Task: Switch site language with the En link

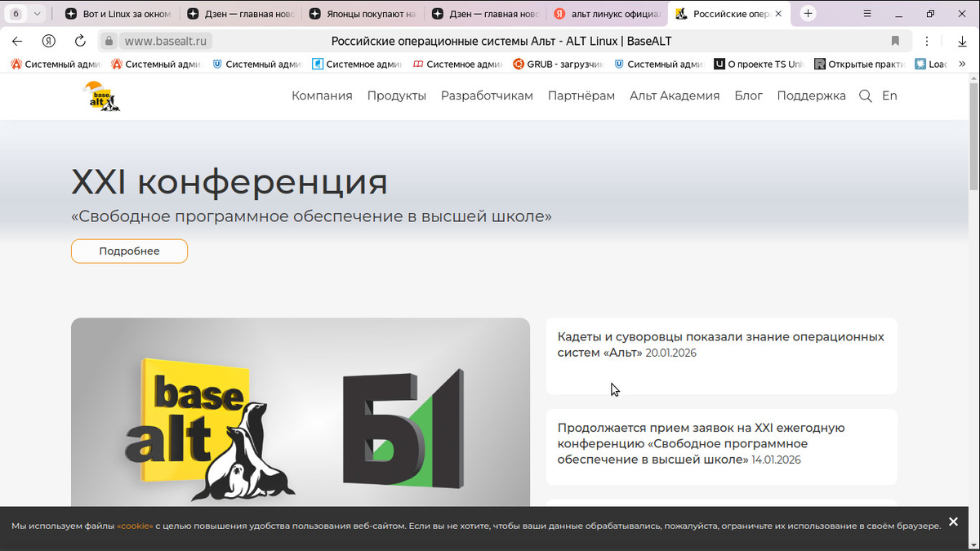Action: point(889,96)
